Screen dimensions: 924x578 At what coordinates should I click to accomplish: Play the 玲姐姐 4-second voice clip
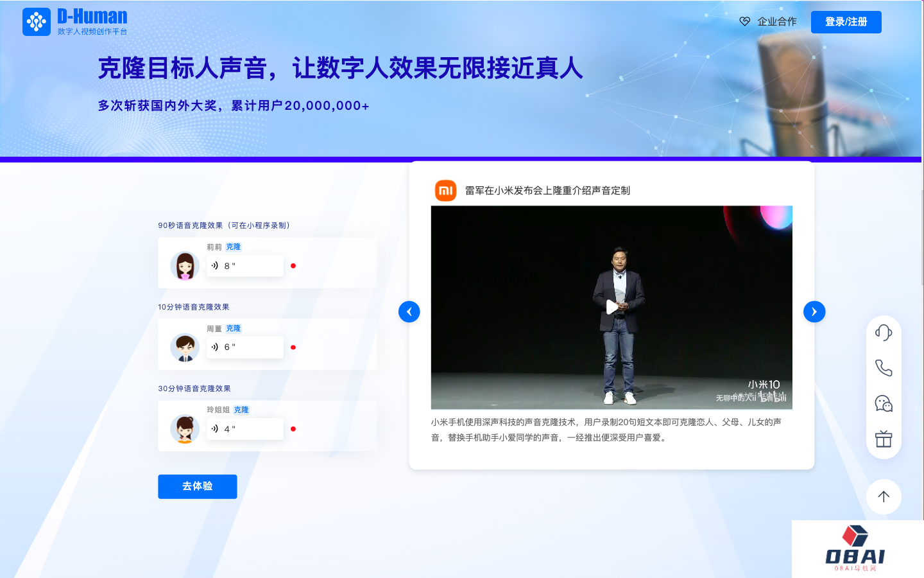click(244, 429)
